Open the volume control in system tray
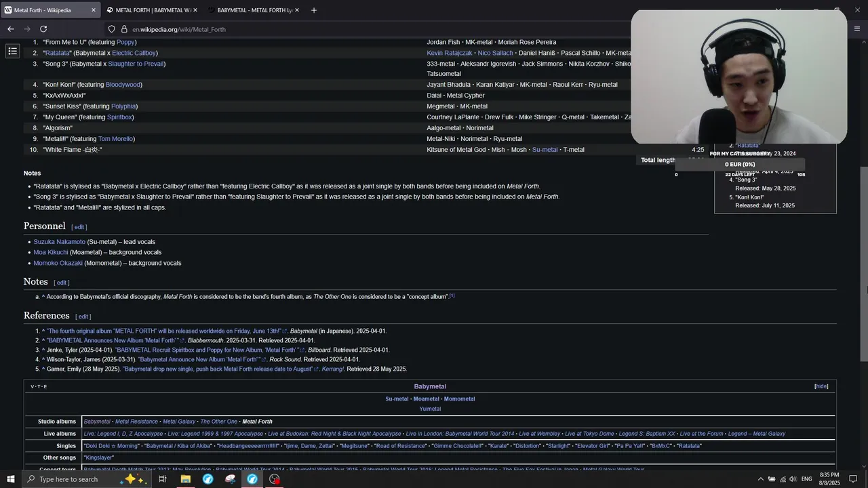868x488 pixels. point(793,479)
